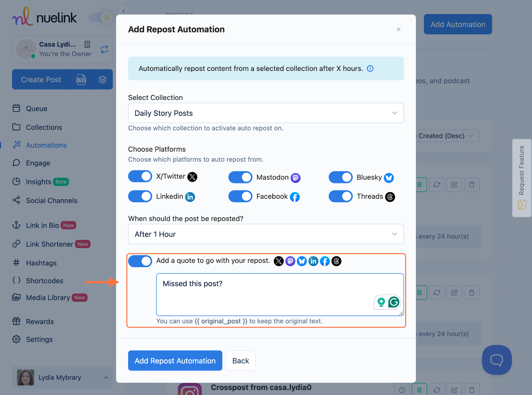Click the Add Automation button in background

click(458, 24)
